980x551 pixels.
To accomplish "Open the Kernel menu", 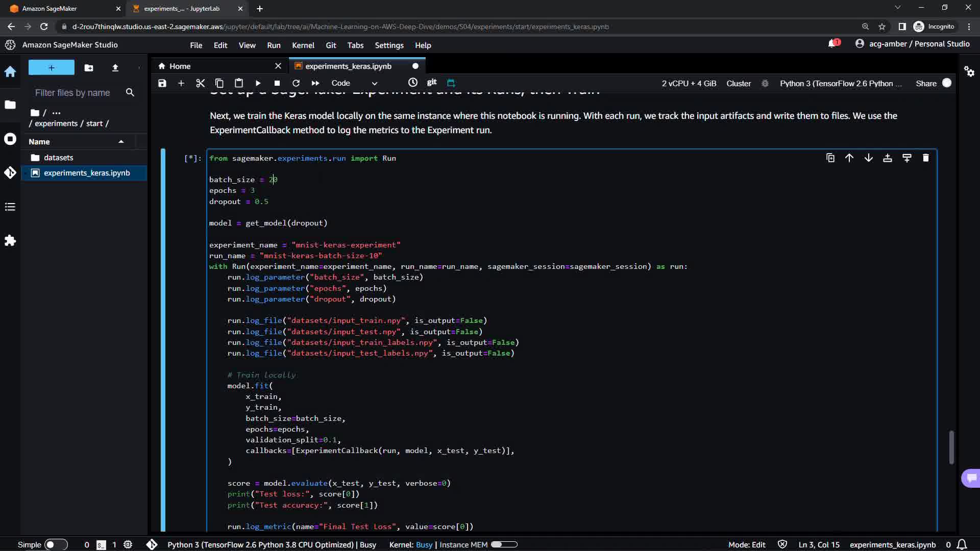I will pos(303,45).
